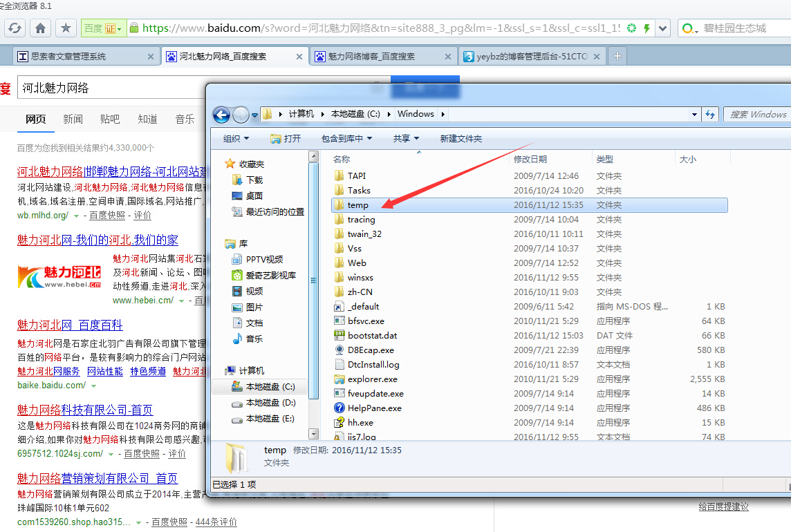Screen dimensions: 791x532
Task: Click the Baidu search input field
Action: (111, 88)
